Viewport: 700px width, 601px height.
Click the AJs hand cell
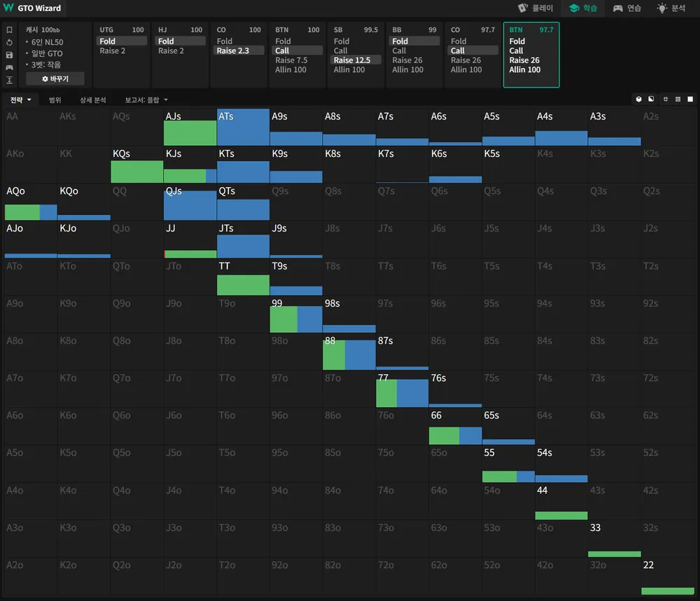coord(190,127)
